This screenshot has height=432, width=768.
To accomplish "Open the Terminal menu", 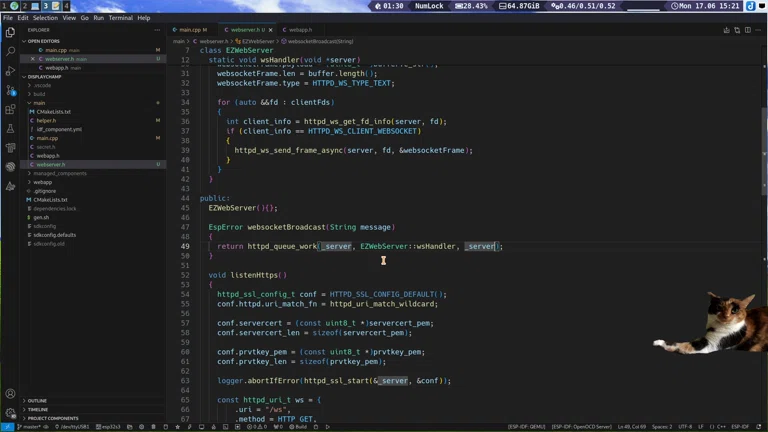I will (120, 18).
